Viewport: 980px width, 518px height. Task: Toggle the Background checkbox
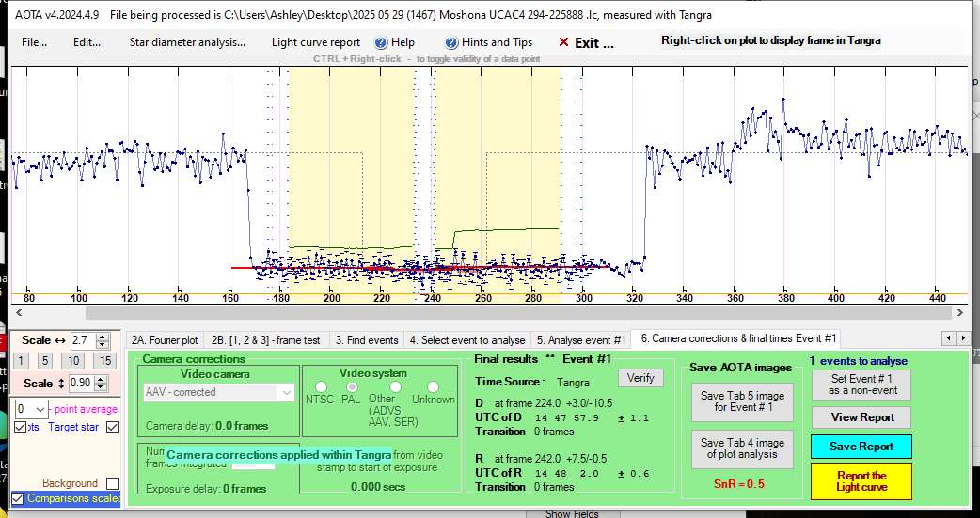[x=112, y=483]
